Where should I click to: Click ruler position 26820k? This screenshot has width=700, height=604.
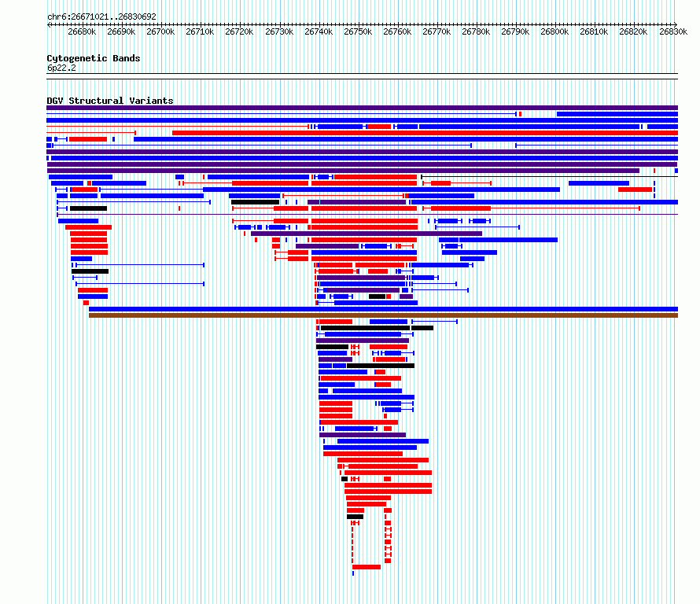pos(633,31)
